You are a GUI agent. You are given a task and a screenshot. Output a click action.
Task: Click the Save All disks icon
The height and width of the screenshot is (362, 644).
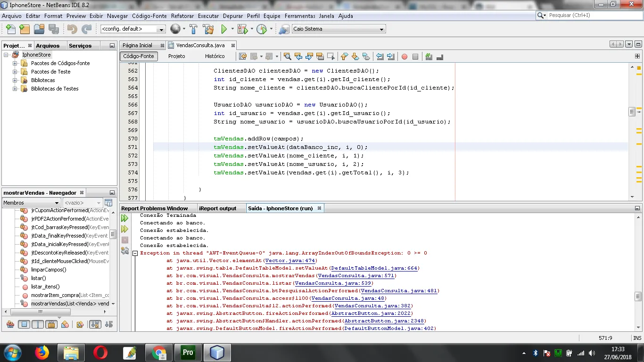(x=54, y=29)
